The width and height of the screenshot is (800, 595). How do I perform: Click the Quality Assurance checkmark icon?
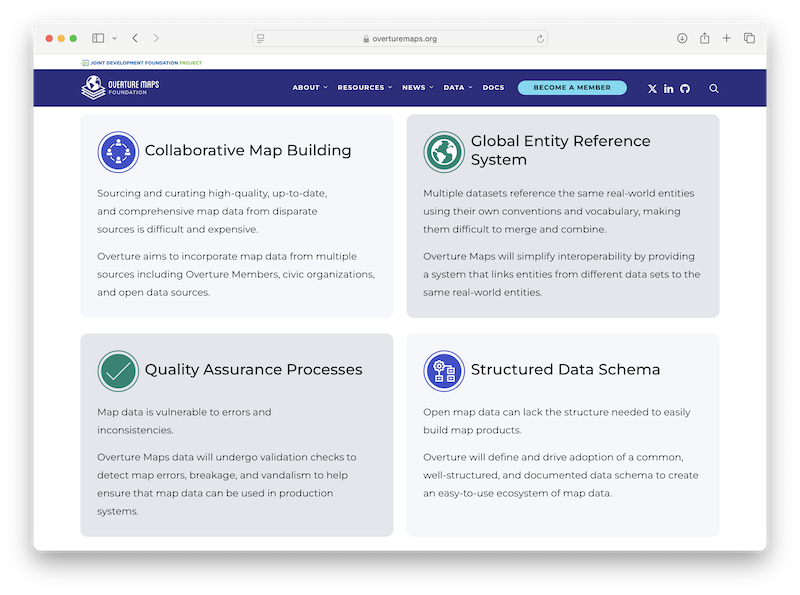(118, 371)
